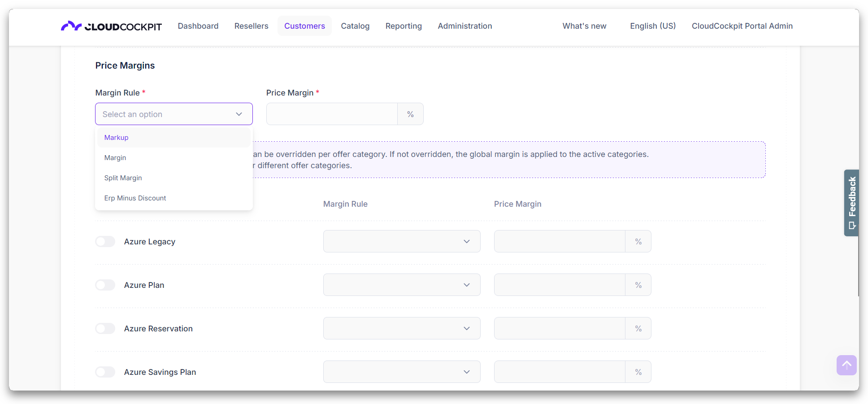
Task: Open Azure Legacy margin rule dropdown
Action: click(401, 242)
